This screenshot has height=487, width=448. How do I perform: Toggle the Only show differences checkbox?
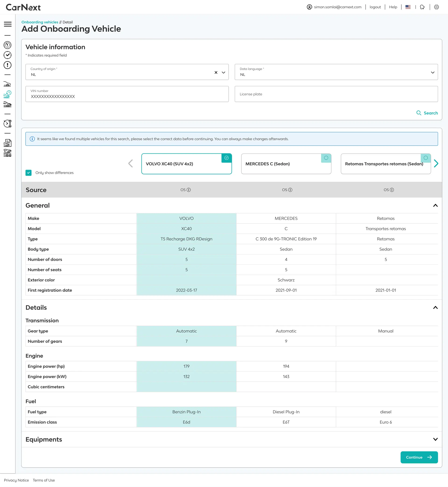tap(28, 173)
